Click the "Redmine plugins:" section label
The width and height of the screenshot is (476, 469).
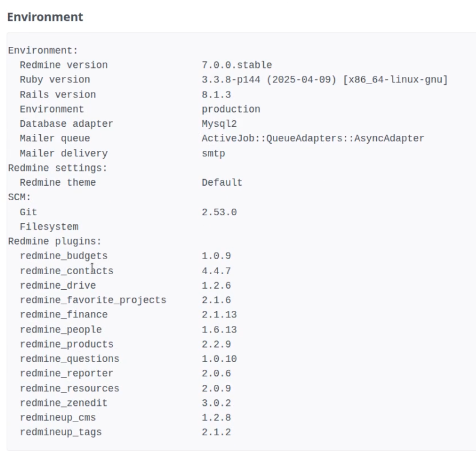pyautogui.click(x=55, y=241)
